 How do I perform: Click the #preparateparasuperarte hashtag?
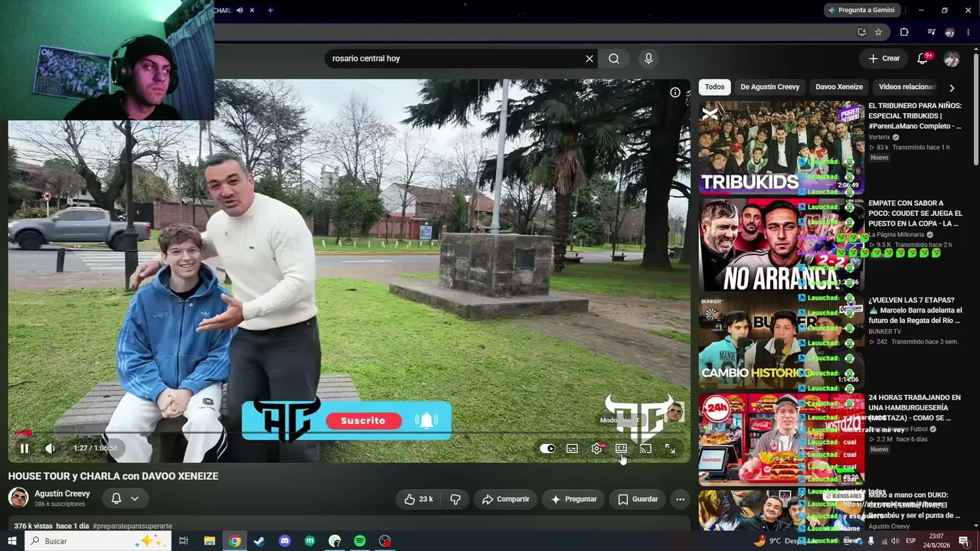click(132, 527)
